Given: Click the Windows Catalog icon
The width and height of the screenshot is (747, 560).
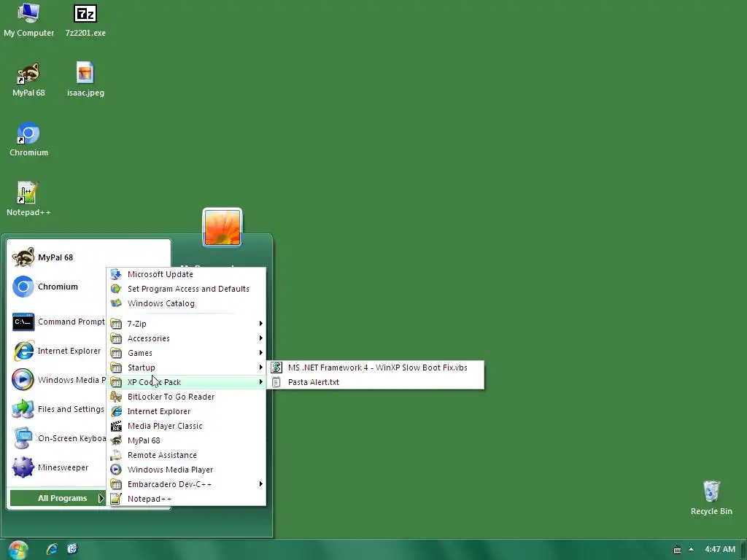Looking at the screenshot, I should (116, 303).
